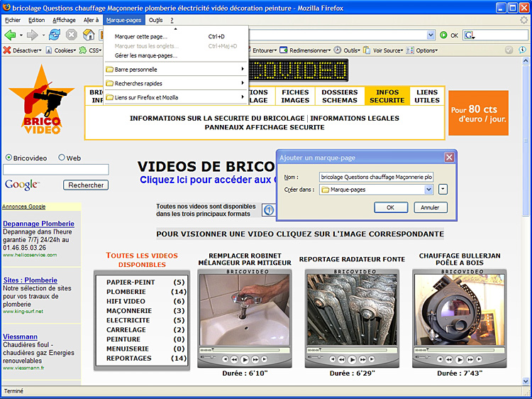Click the BricoVideo star logo

(x=41, y=99)
